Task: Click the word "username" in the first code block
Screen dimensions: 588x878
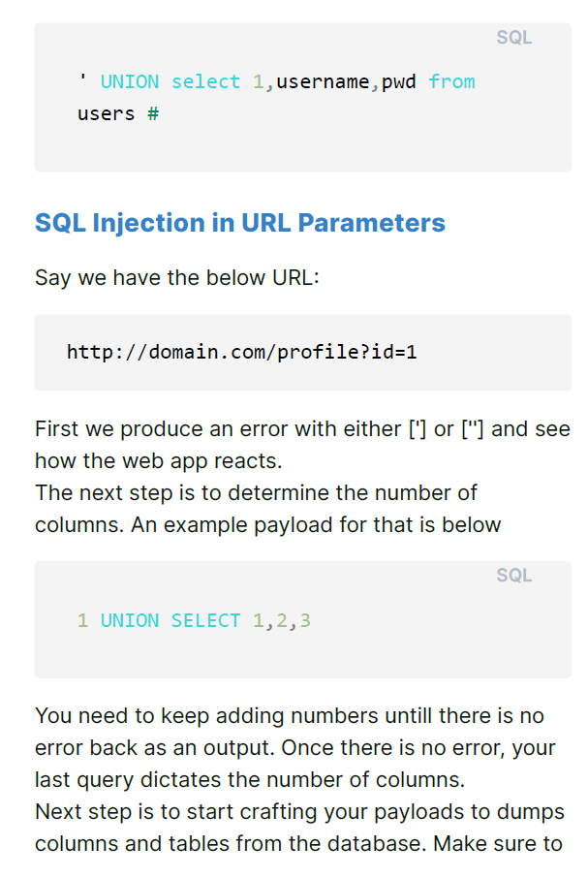Action: click(x=323, y=81)
